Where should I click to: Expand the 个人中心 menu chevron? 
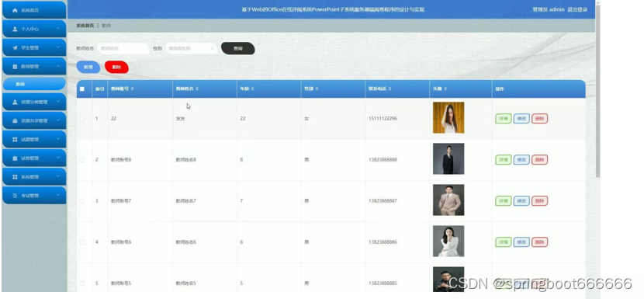tap(58, 29)
